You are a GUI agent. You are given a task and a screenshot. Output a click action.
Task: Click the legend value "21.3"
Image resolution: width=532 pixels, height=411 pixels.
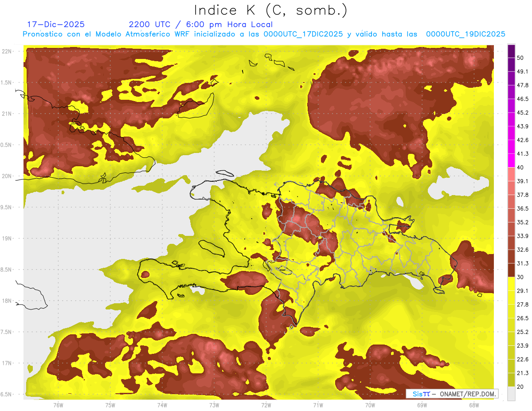coord(522,373)
